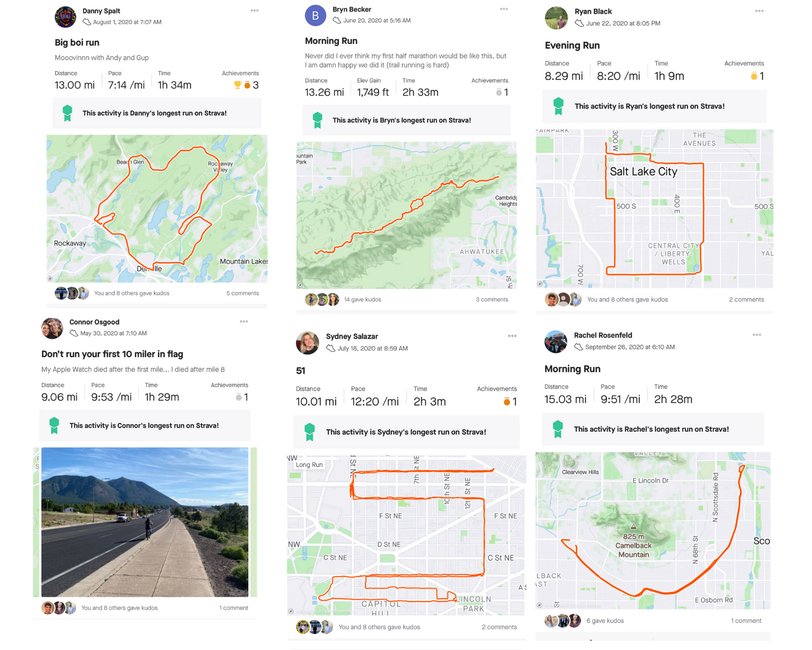Open more options on Connor Osgood's post
Screen dimensions: 812x650
[244, 321]
